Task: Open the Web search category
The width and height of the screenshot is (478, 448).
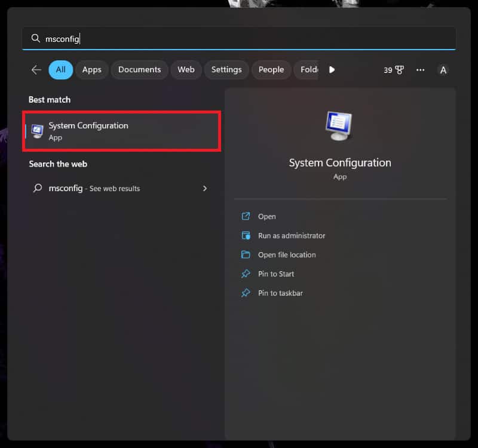Action: 186,70
